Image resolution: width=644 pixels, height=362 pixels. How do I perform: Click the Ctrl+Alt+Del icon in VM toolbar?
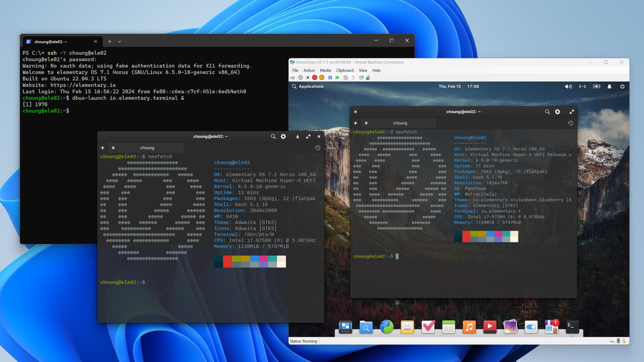[x=292, y=77]
